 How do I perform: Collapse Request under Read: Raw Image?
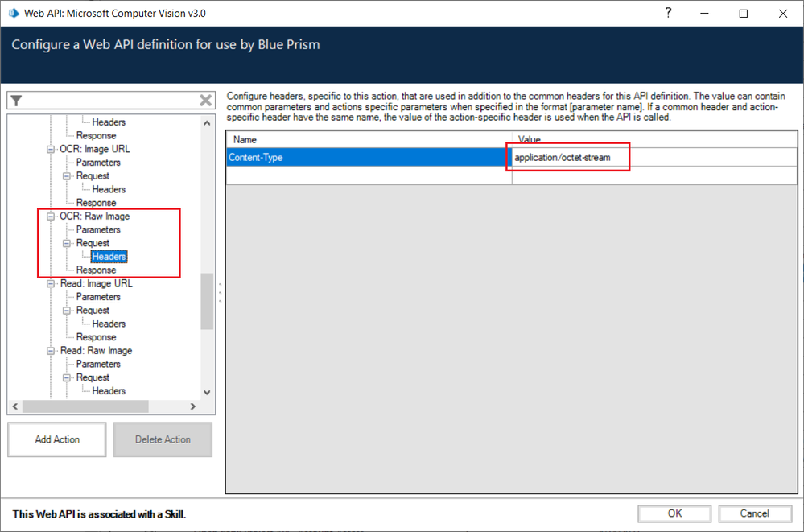(x=67, y=377)
